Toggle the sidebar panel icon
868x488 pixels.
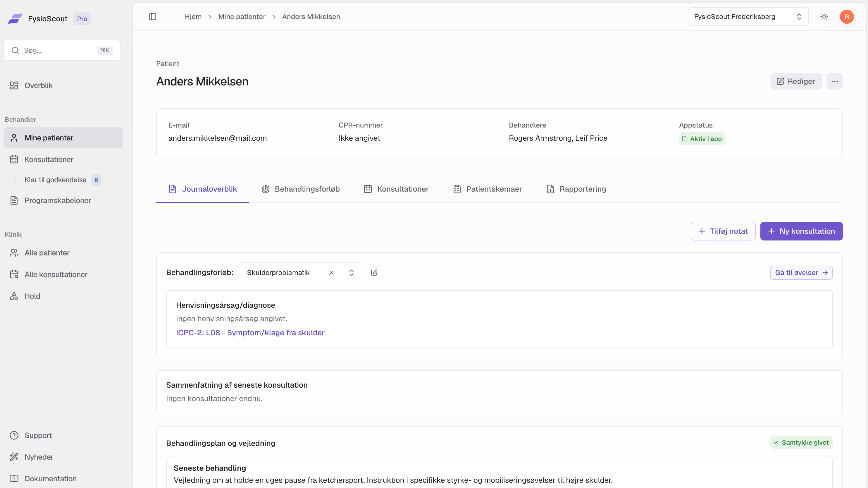(x=153, y=16)
